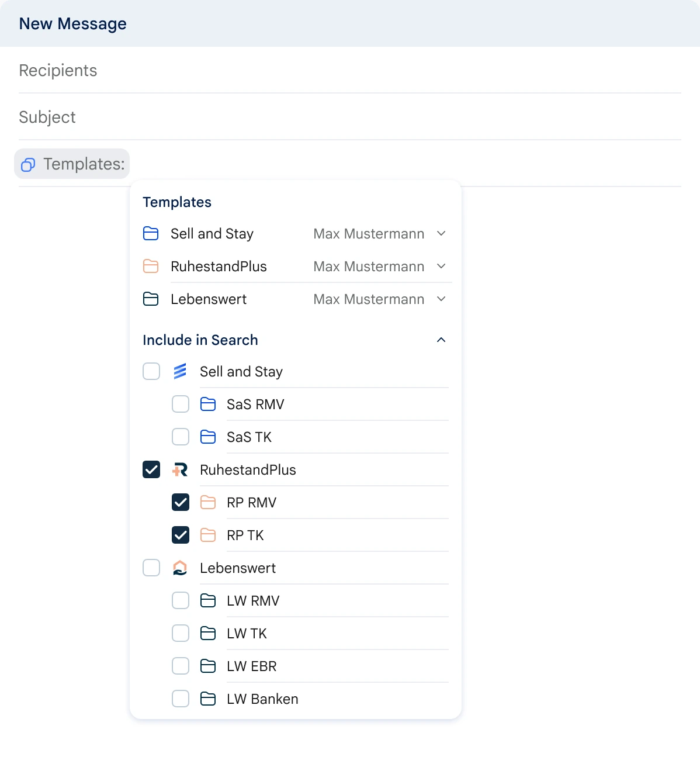This screenshot has width=700, height=781.
Task: Select the Lebenswert template folder
Action: pos(209,299)
